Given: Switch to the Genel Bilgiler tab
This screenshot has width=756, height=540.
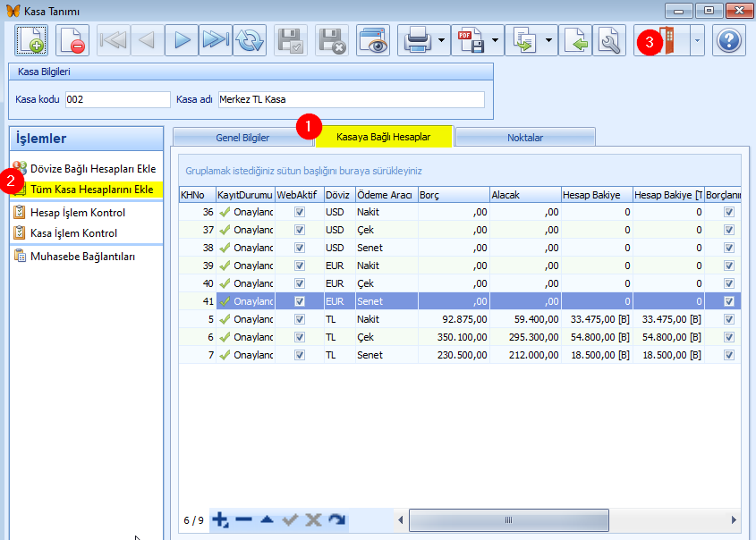Looking at the screenshot, I should click(x=242, y=138).
